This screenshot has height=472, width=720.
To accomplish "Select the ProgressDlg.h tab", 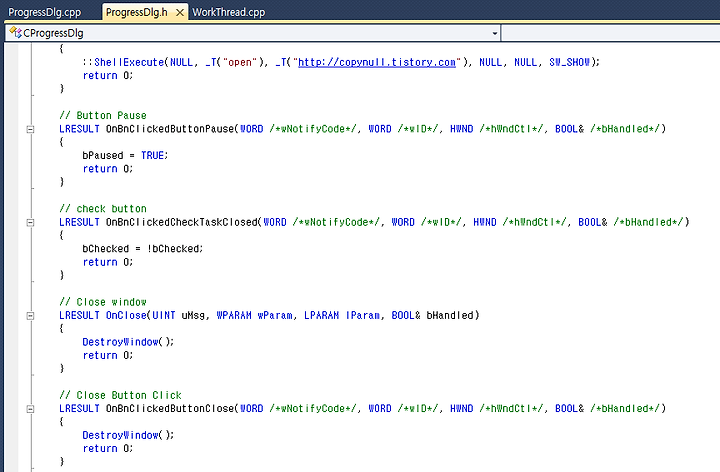I will click(136, 12).
